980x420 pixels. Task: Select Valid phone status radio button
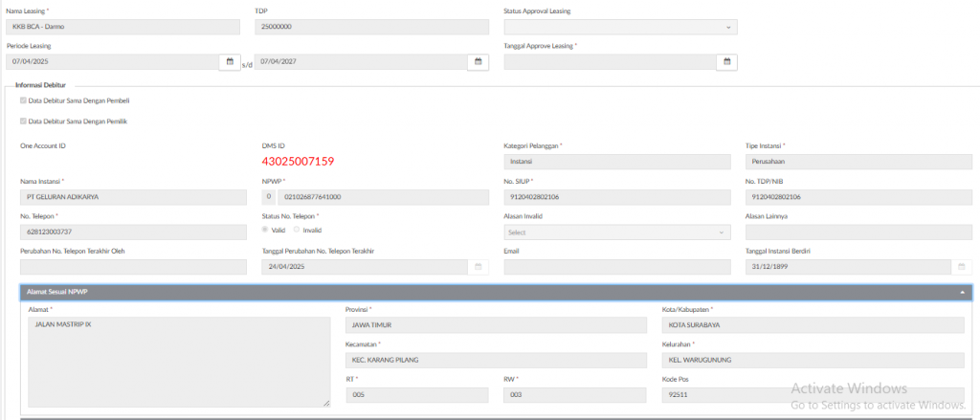coord(266,231)
